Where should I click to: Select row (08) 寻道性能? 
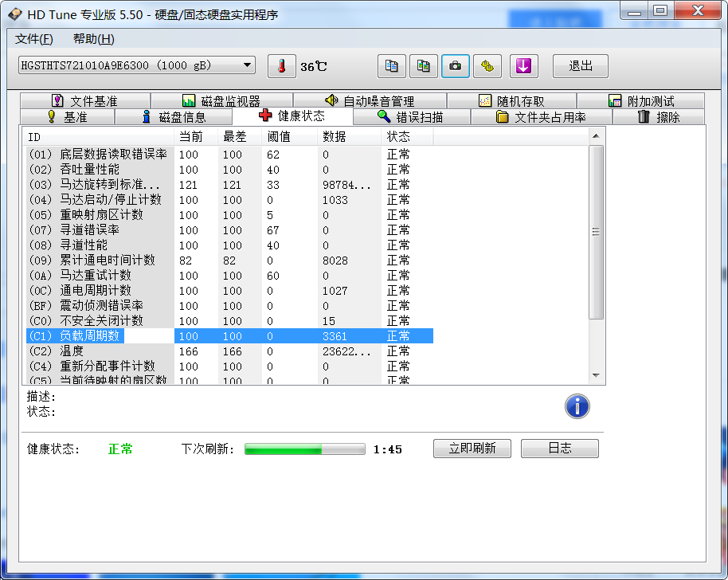click(230, 245)
